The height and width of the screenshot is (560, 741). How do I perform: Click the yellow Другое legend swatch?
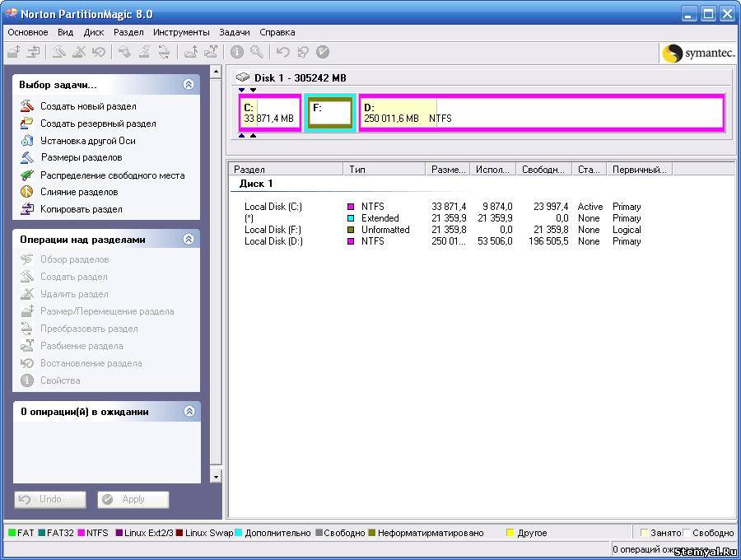coord(510,533)
